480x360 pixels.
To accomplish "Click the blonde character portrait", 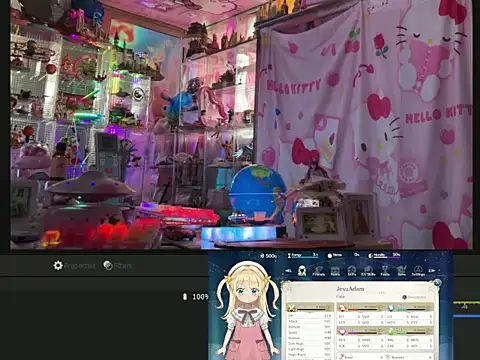I will pos(247,310).
